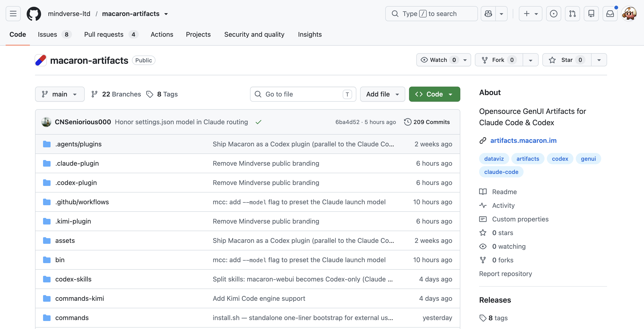Image resolution: width=644 pixels, height=329 pixels.
Task: Open the .kimi-plugin folder icon
Action: [x=47, y=221]
